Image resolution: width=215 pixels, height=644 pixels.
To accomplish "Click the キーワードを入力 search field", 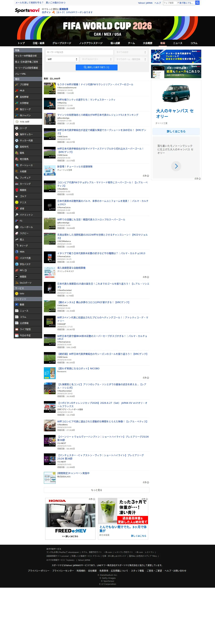I will (x=80, y=52).
